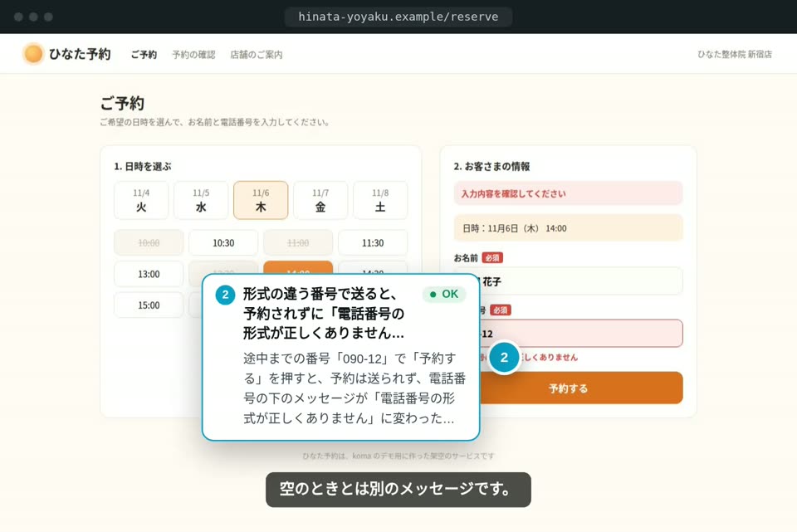Open the ご予約 nav tab
The height and width of the screenshot is (532, 797).
point(144,55)
